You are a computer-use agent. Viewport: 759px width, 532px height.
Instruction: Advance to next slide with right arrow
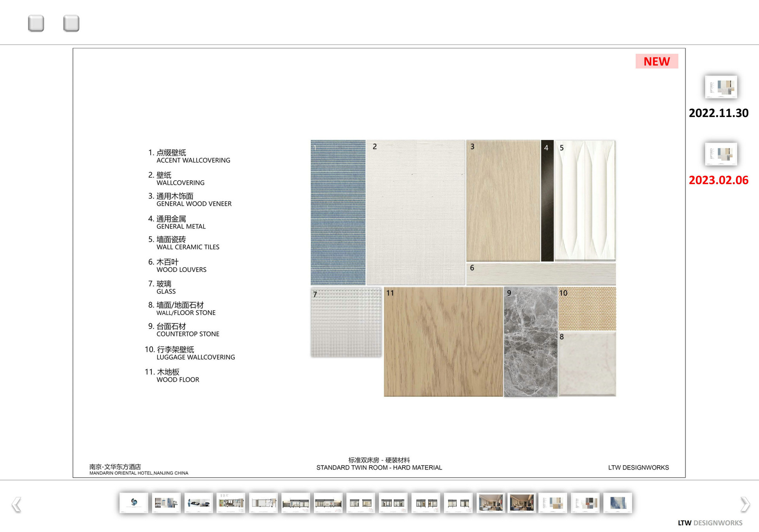(x=744, y=504)
